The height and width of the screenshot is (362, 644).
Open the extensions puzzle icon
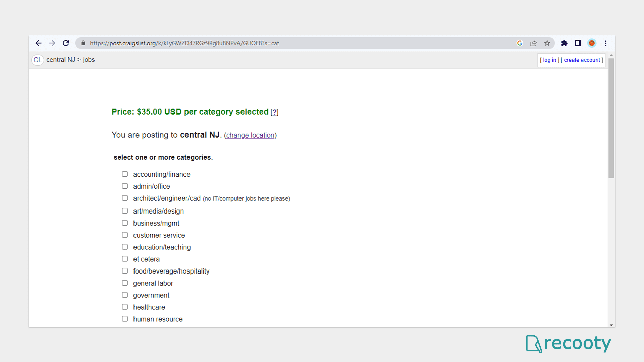[564, 43]
